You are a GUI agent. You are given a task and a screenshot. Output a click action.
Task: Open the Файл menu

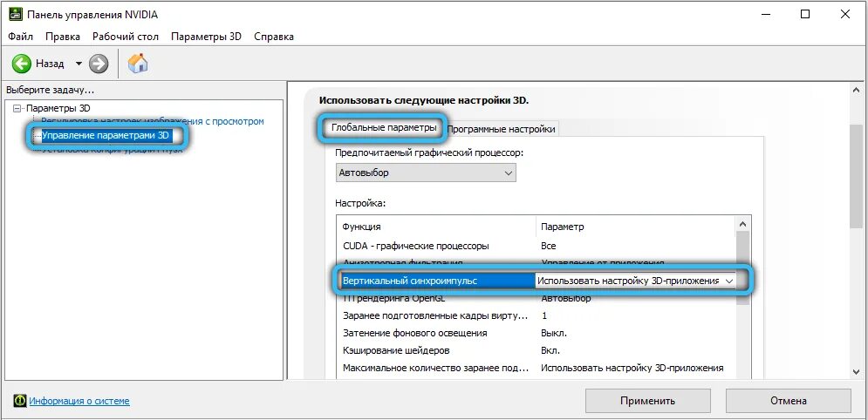click(20, 37)
